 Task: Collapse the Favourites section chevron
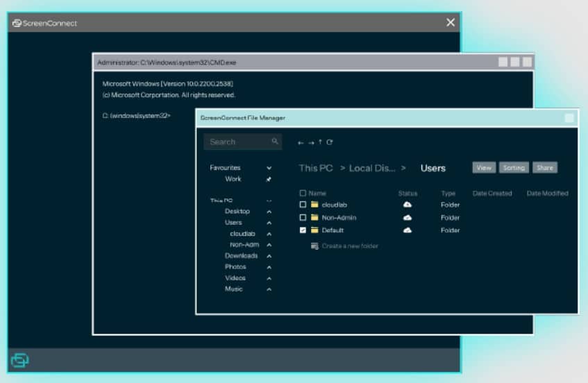pos(269,168)
